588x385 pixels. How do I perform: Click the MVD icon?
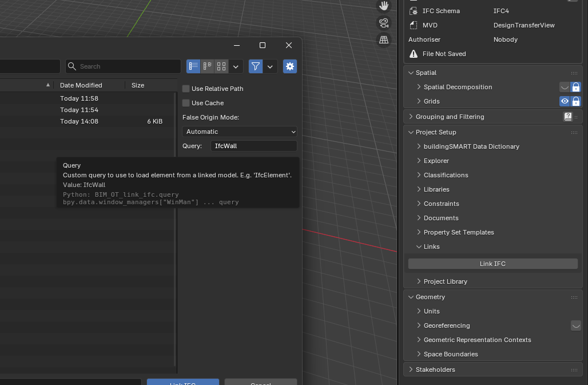413,25
